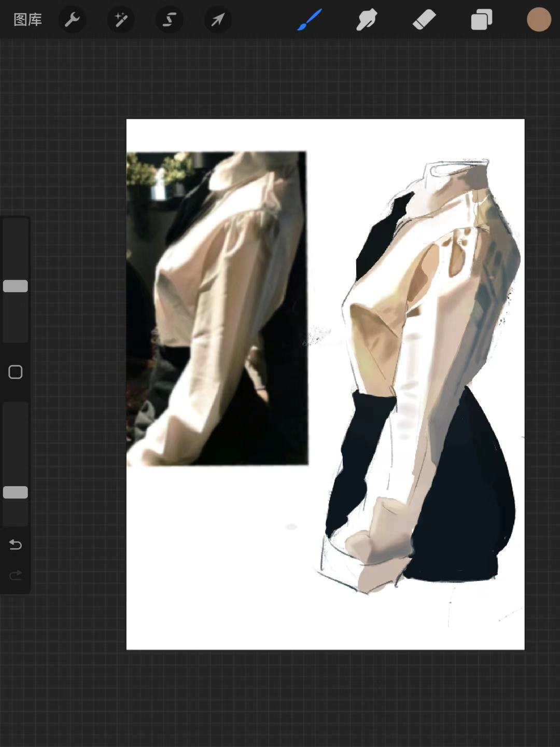Select the Smudge tool
This screenshot has height=747, width=560.
point(367,20)
